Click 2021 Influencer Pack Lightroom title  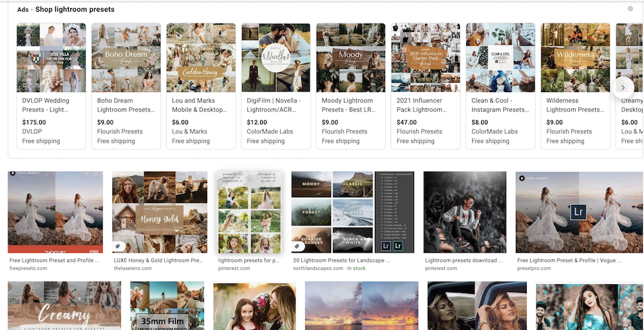click(x=422, y=105)
